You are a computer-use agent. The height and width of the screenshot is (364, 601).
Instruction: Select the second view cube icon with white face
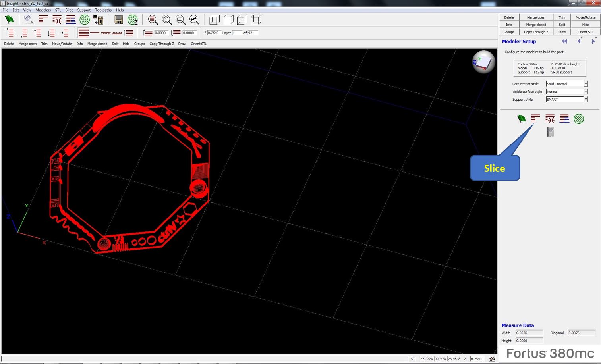[x=228, y=19]
